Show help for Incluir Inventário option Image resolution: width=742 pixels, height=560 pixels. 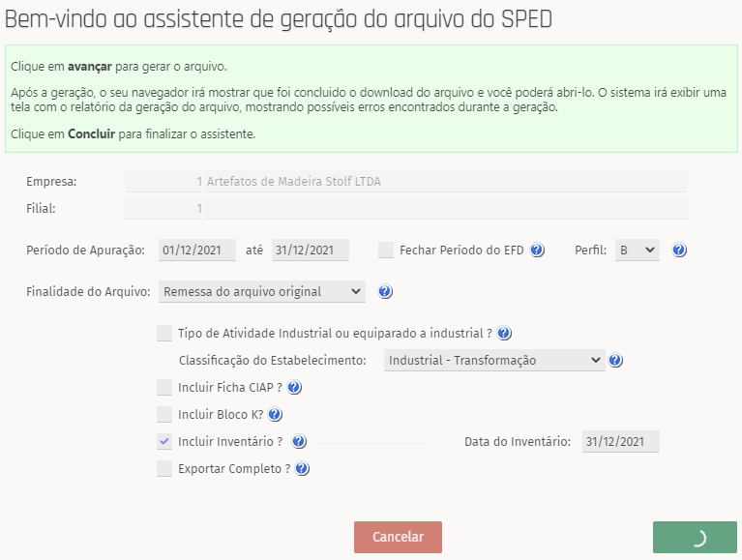[299, 442]
